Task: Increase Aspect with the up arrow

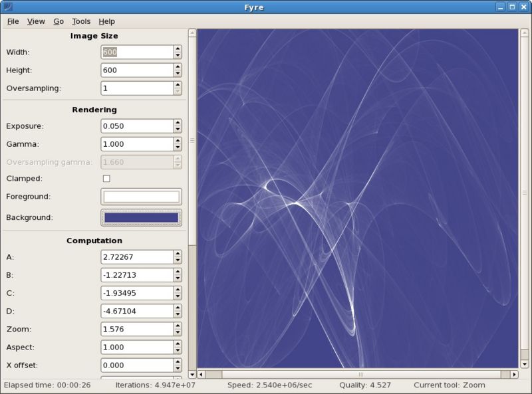Action: pos(178,344)
